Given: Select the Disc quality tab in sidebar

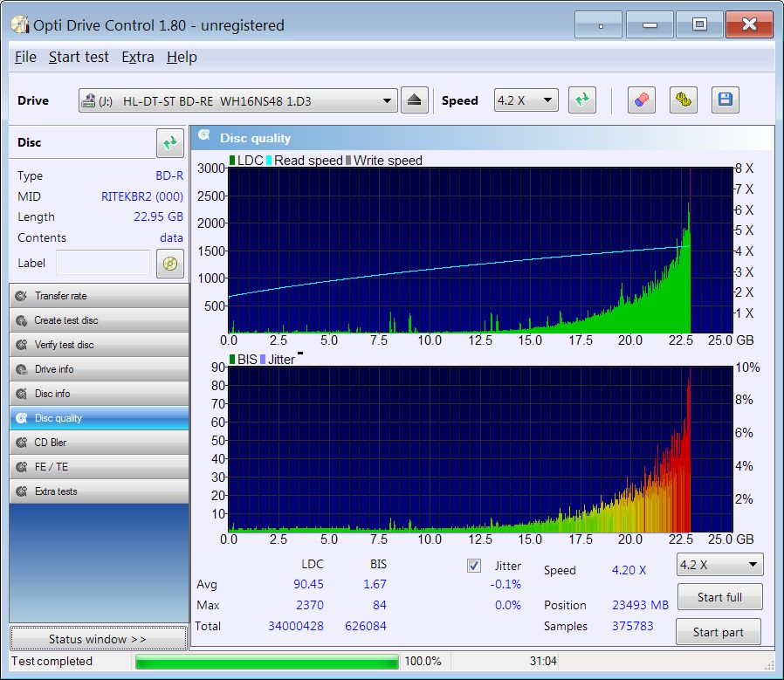Looking at the screenshot, I should (x=99, y=418).
